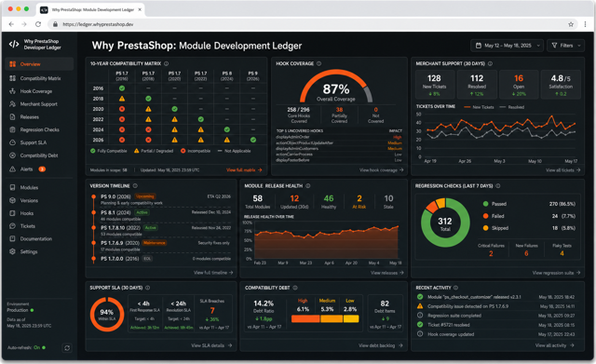
Task: Click the info icon beside Version Timeline
Action: tap(135, 186)
